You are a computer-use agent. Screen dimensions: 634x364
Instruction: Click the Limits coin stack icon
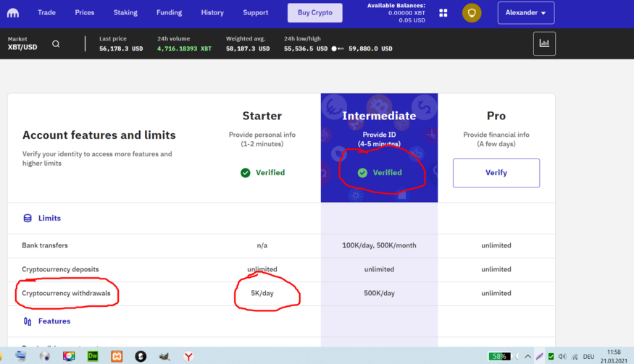28,218
